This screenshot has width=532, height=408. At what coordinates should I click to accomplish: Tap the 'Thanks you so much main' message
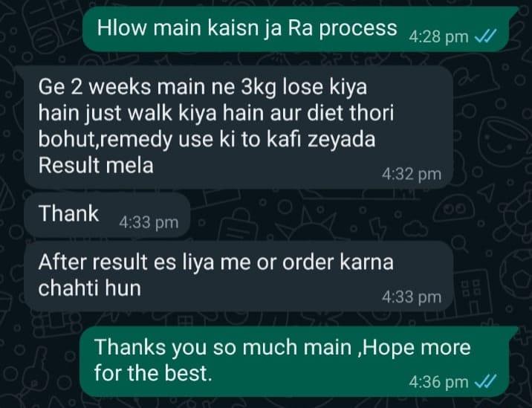click(x=295, y=362)
